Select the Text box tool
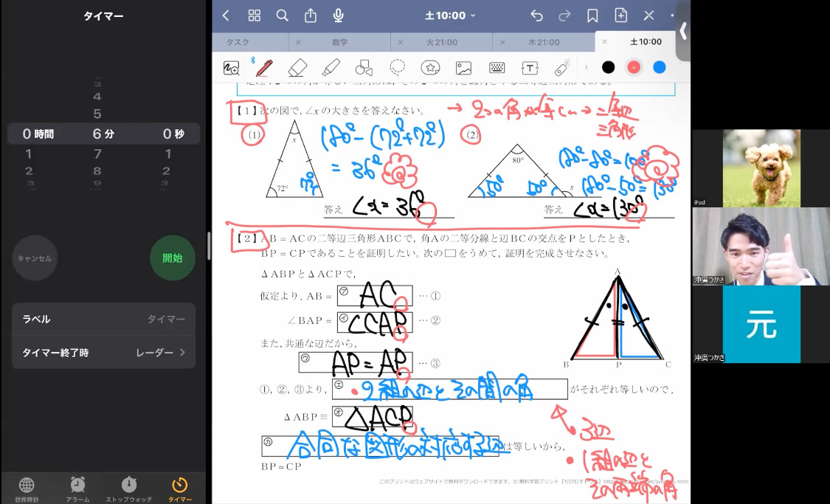The width and height of the screenshot is (830, 504). click(530, 68)
